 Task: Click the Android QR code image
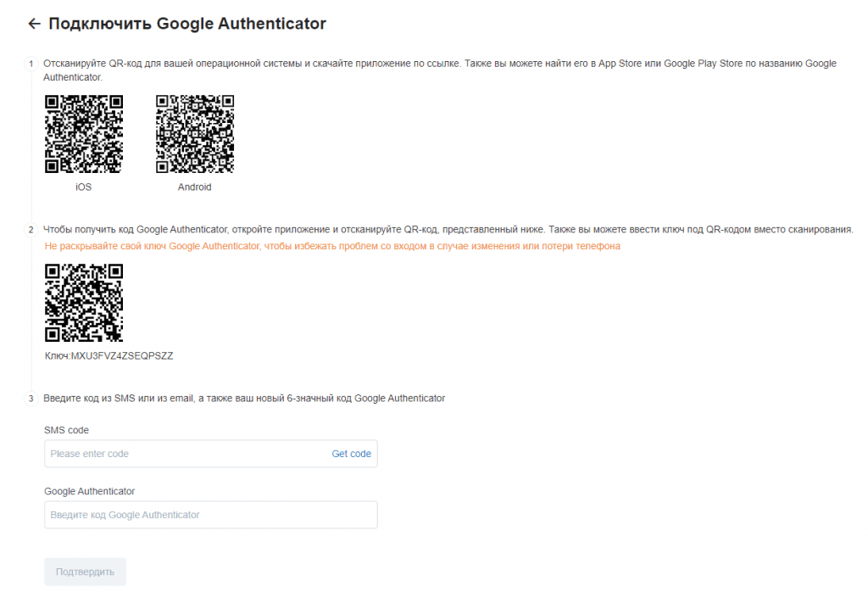pos(195,134)
